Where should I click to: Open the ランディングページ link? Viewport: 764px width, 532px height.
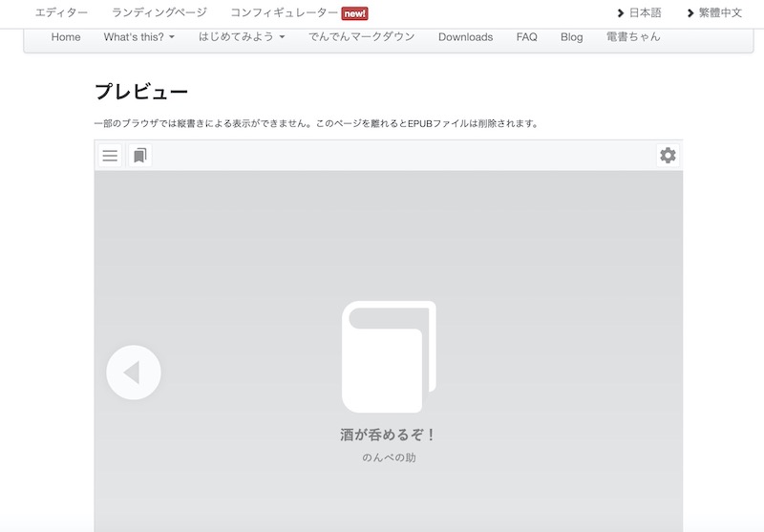pyautogui.click(x=159, y=13)
